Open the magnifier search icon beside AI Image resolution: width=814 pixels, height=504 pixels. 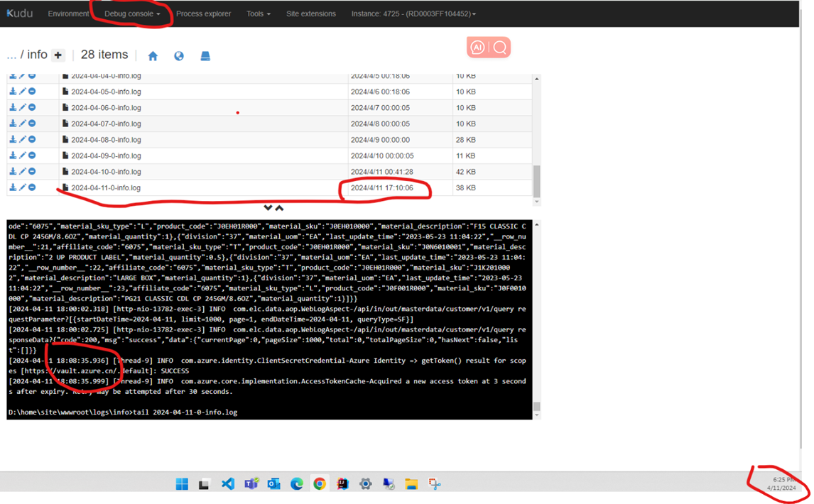pos(500,47)
